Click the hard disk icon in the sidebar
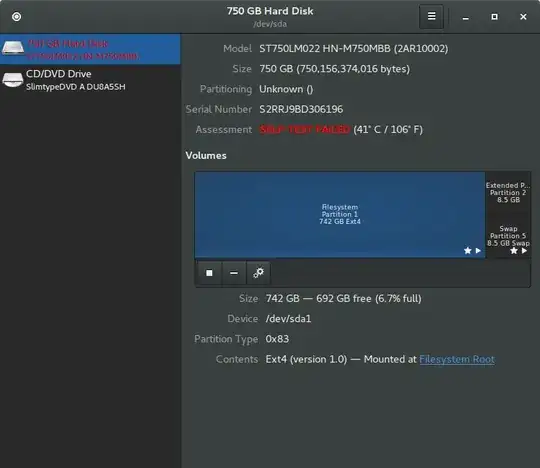 13,48
